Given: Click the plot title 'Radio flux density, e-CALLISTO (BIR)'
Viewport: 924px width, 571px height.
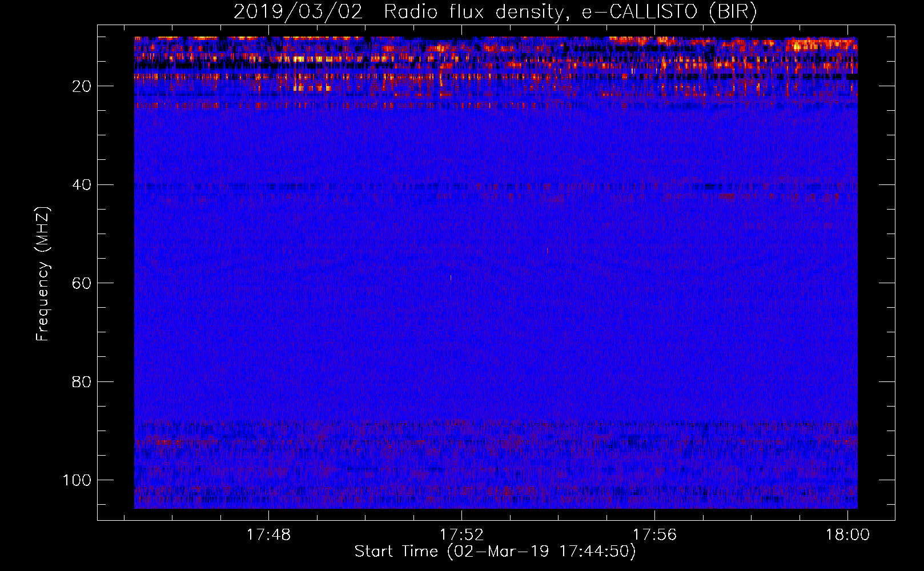Looking at the screenshot, I should click(x=570, y=12).
